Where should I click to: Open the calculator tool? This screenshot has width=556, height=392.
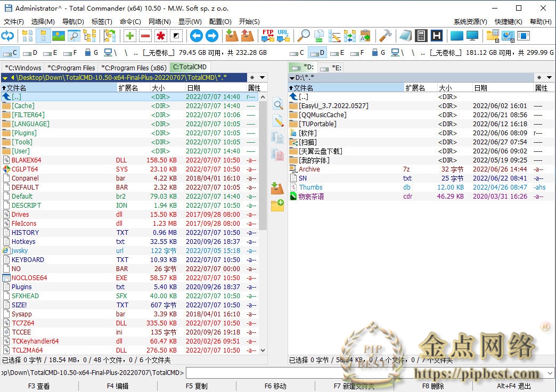point(422,36)
